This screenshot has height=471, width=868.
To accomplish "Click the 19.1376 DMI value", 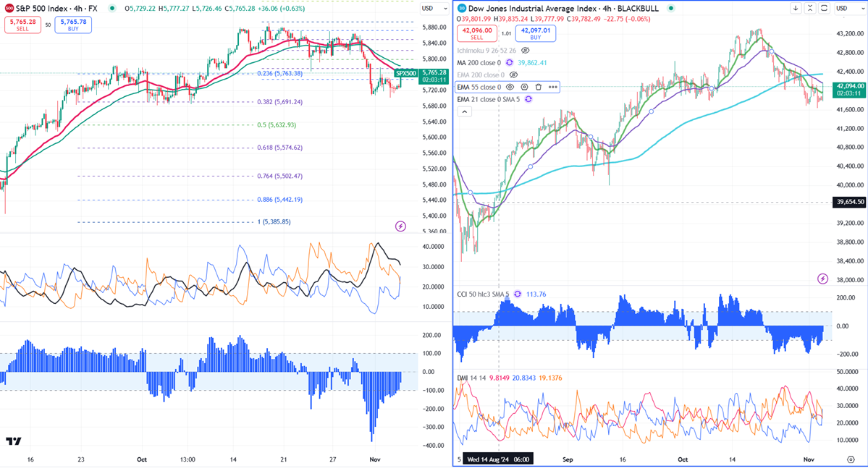I will 550,378.
